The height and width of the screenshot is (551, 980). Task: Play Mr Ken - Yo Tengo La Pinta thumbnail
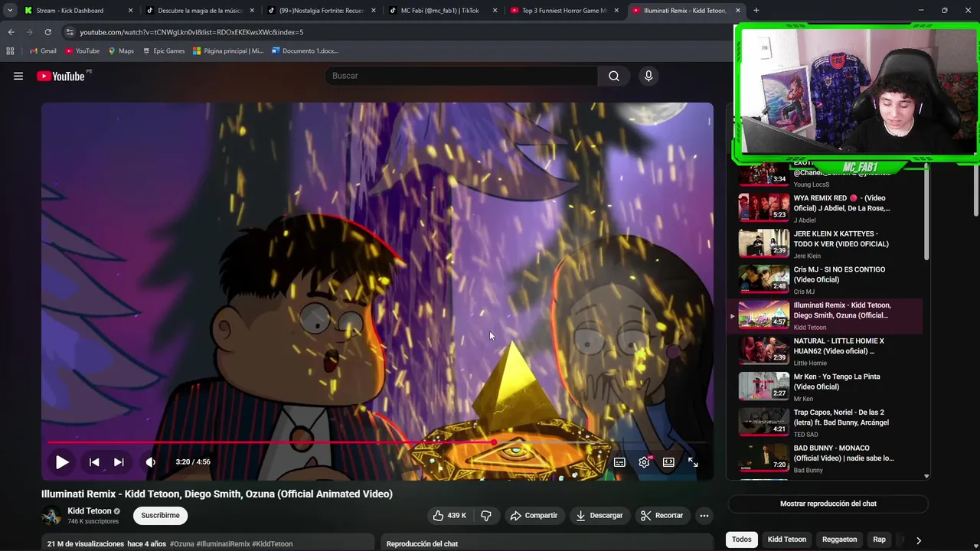(763, 386)
